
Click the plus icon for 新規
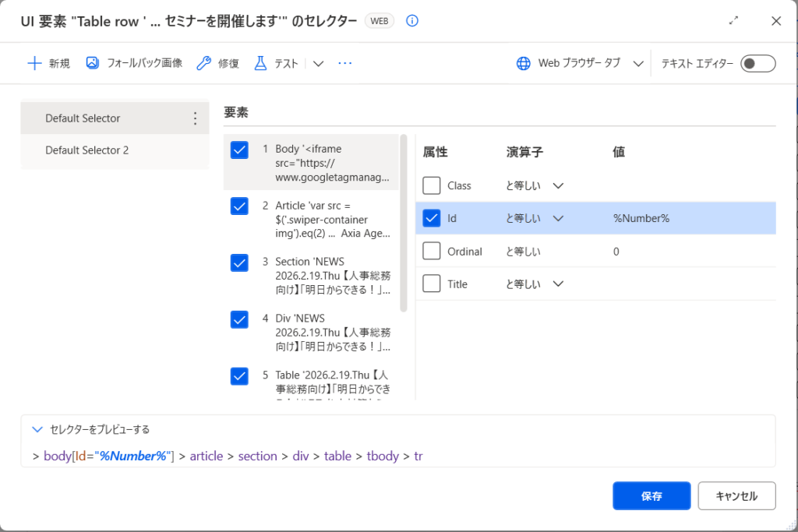pyautogui.click(x=34, y=63)
